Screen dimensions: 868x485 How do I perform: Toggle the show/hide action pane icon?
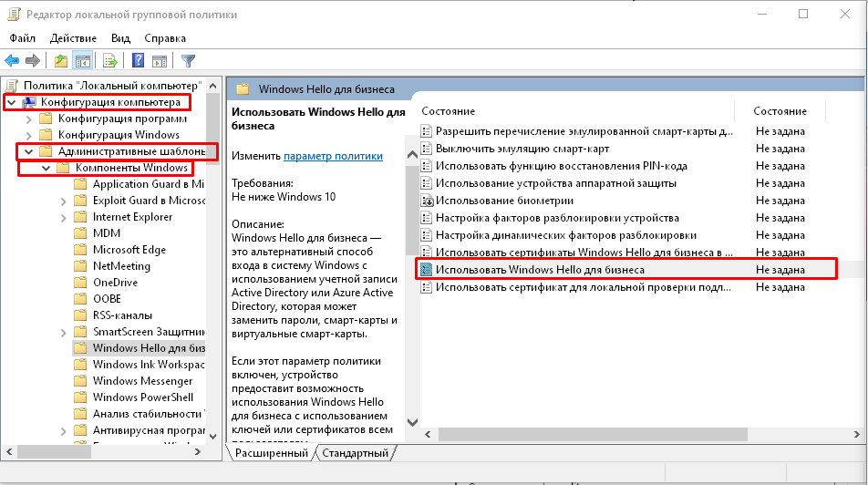click(160, 61)
